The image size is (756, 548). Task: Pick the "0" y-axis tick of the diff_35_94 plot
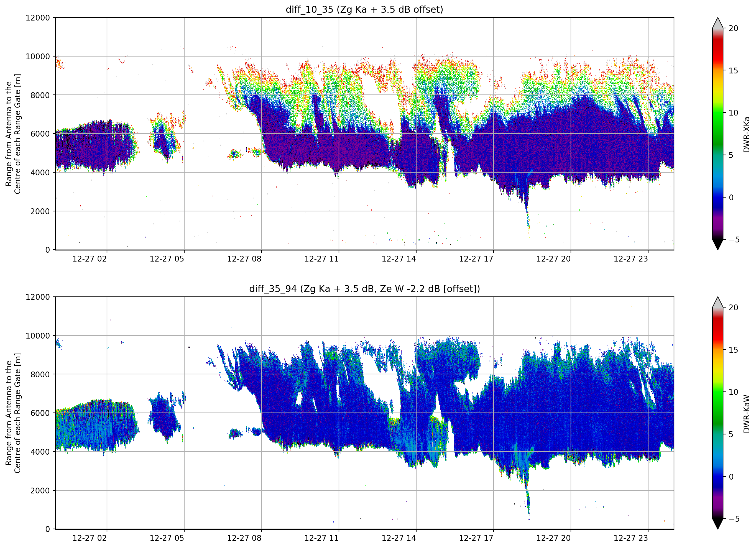[48, 529]
